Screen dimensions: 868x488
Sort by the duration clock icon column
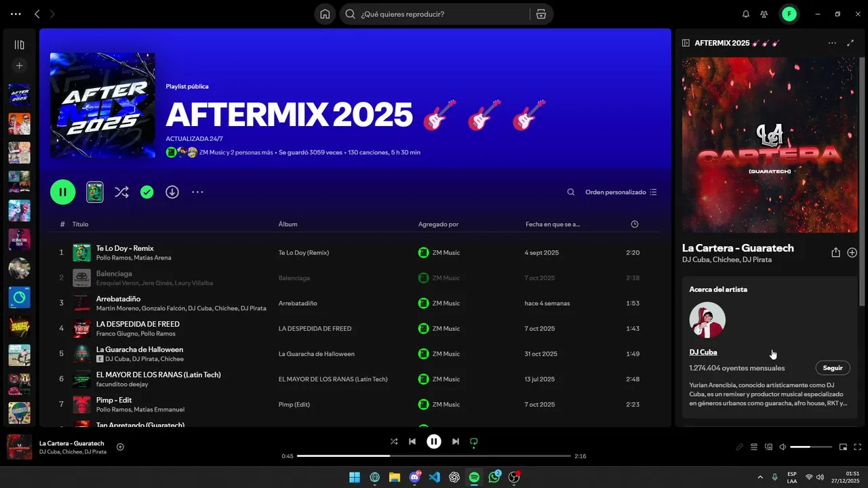pyautogui.click(x=635, y=224)
